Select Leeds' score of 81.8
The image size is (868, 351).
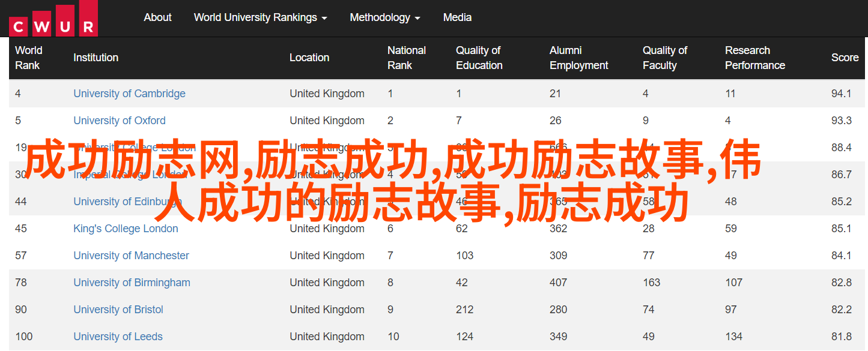(x=842, y=337)
